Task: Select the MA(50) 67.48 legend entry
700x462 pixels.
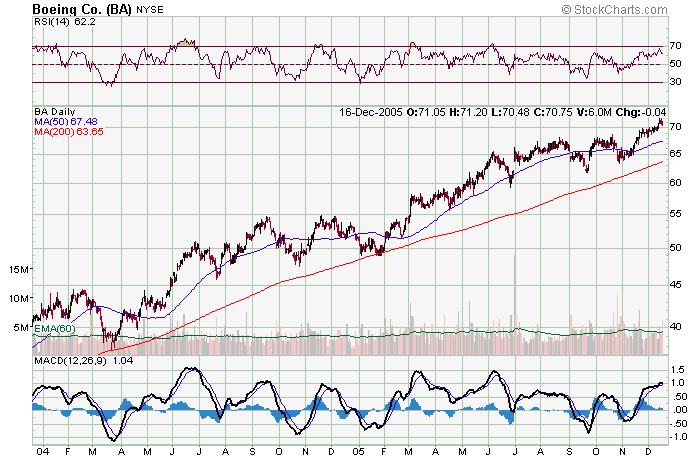Action: point(66,121)
